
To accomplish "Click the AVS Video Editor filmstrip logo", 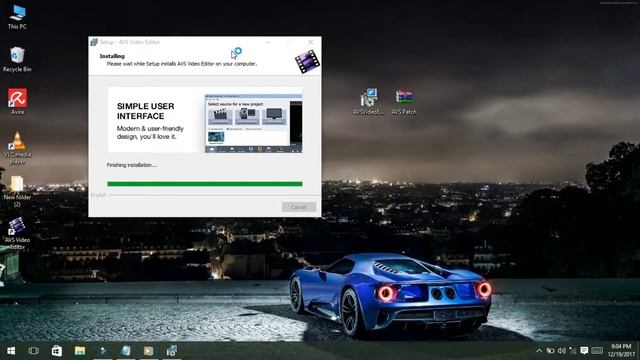I will click(x=307, y=61).
